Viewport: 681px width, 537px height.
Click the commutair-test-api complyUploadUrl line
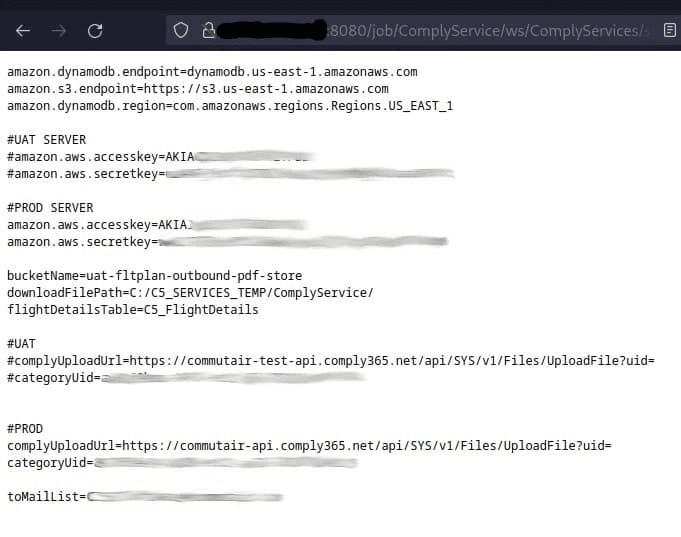[x=331, y=361]
